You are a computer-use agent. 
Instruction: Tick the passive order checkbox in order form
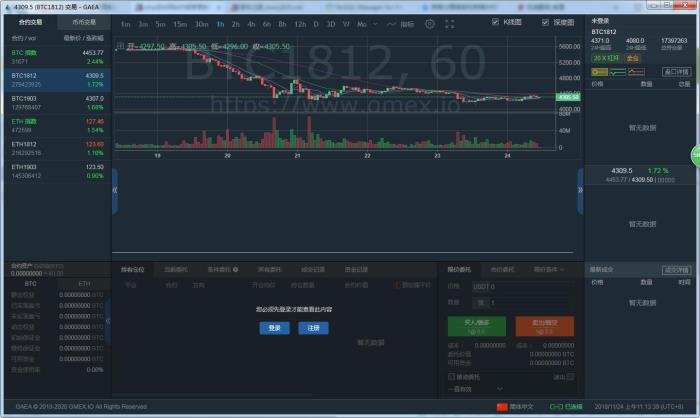coord(451,377)
